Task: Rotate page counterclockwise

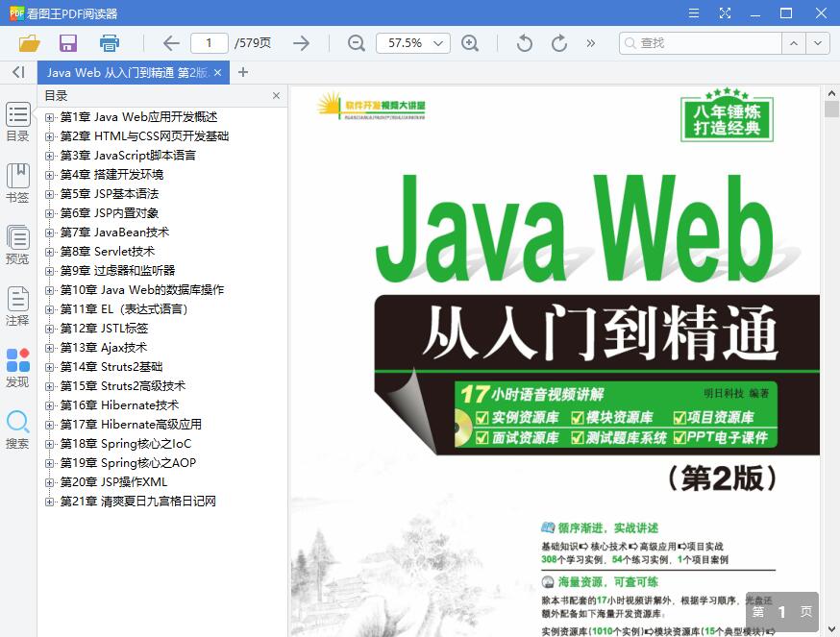Action: 524,43
